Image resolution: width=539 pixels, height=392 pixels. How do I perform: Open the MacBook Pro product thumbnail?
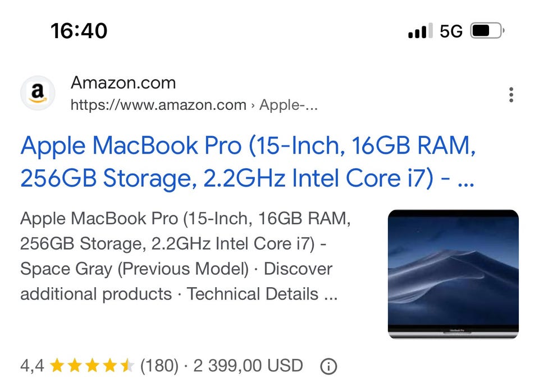tap(453, 274)
